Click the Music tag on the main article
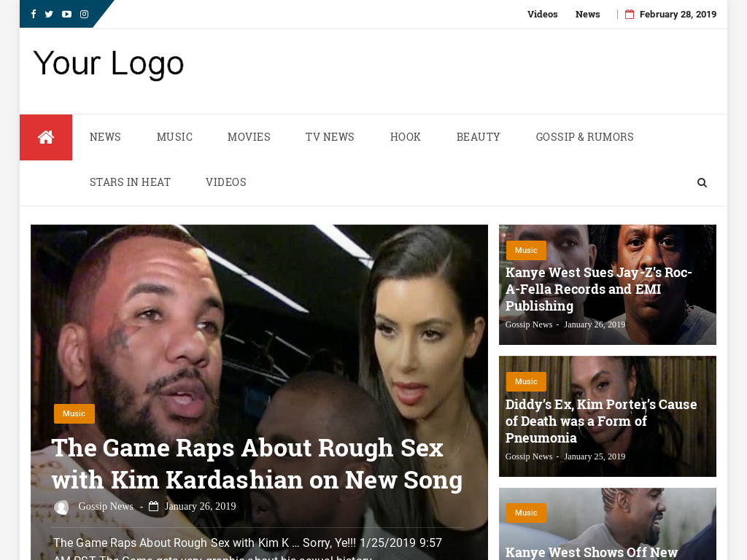The height and width of the screenshot is (560, 747). click(74, 413)
